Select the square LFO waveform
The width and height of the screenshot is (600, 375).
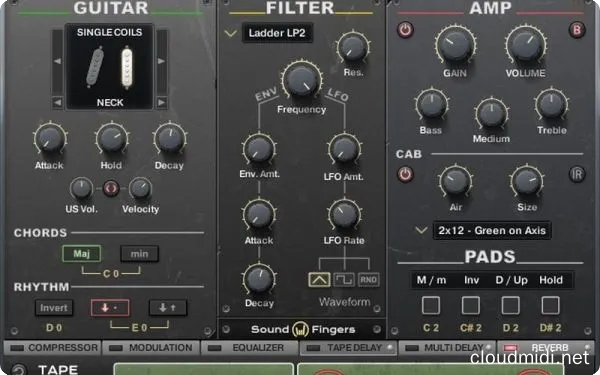pos(344,280)
